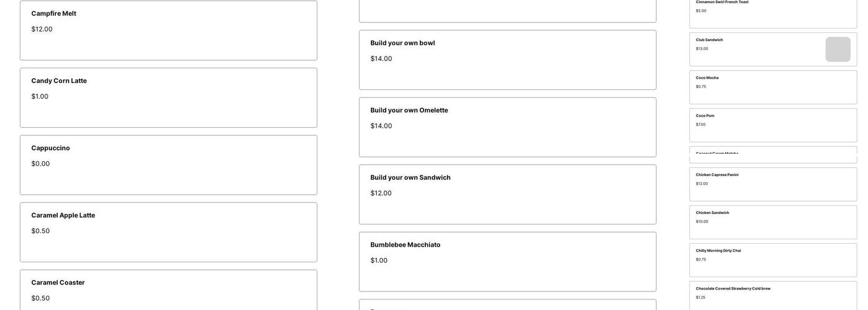Click the Campfire Melt $12.00 price
This screenshot has height=310, width=868.
[42, 29]
